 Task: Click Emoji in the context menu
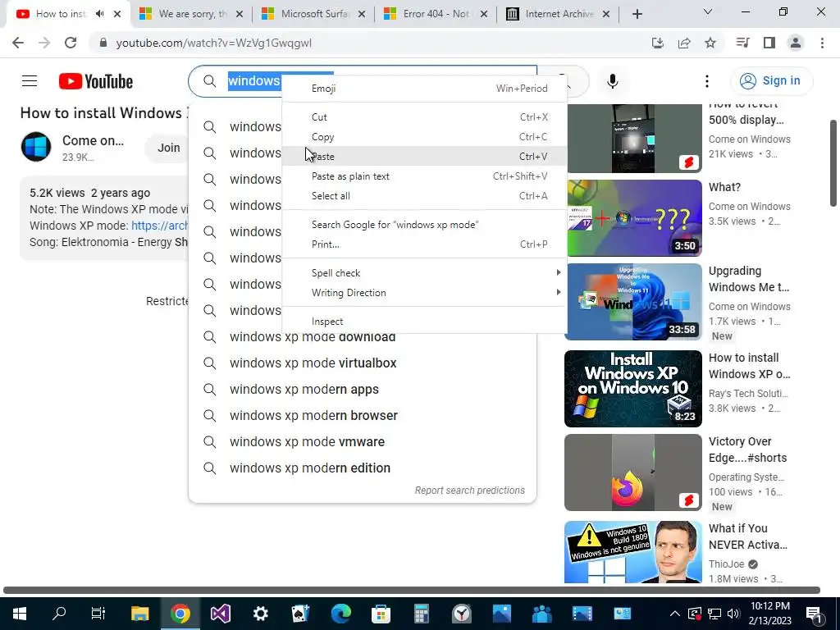click(424, 89)
